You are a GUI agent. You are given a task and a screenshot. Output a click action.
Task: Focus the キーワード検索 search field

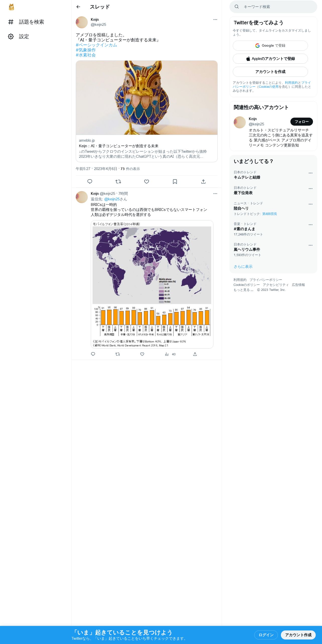276,7
